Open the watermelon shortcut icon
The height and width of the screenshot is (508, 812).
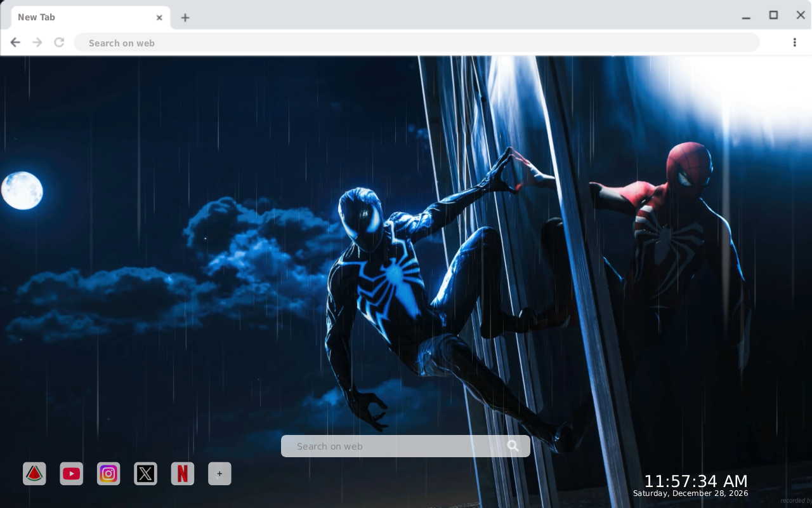(34, 474)
